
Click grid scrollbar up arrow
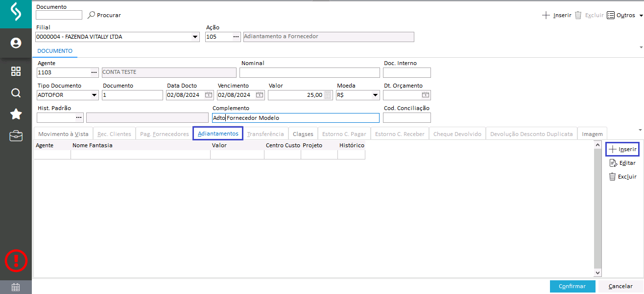click(x=597, y=145)
